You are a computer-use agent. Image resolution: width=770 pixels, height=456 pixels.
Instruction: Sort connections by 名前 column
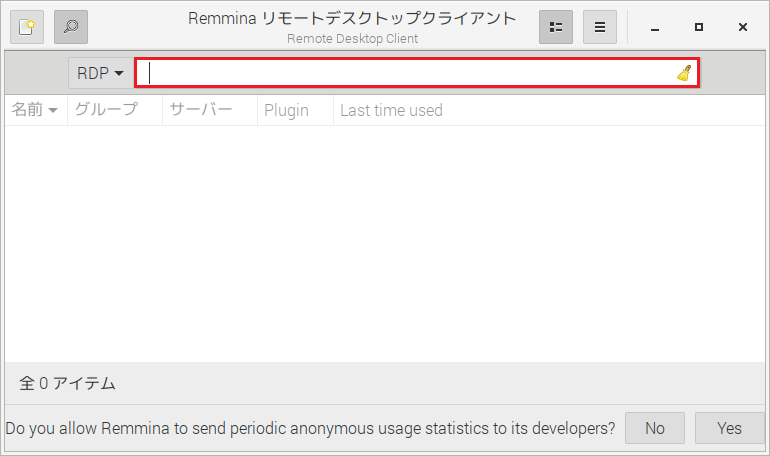(35, 110)
